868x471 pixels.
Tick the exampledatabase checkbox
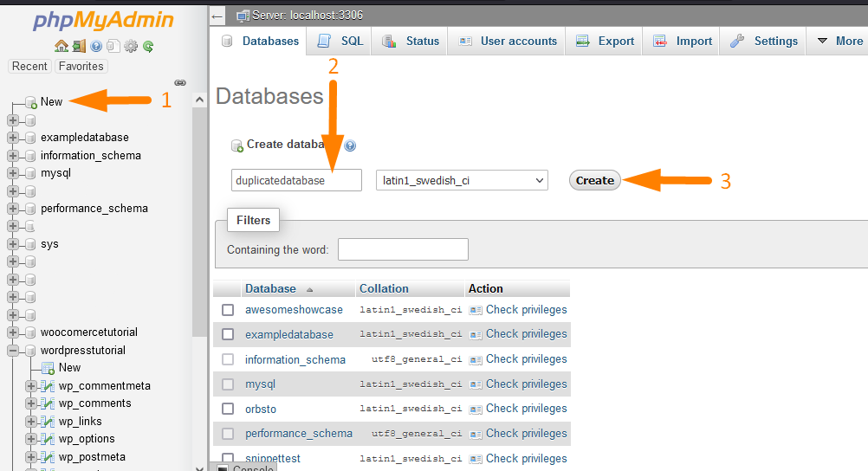[228, 334]
